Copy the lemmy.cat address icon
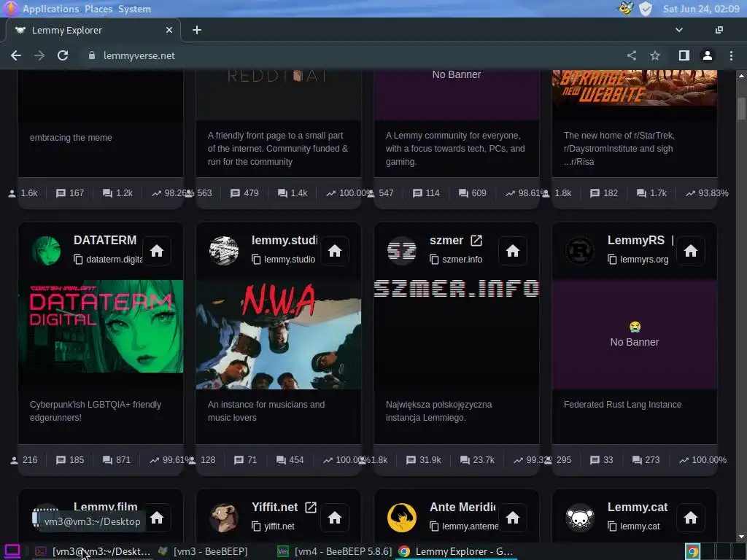 pos(612,526)
